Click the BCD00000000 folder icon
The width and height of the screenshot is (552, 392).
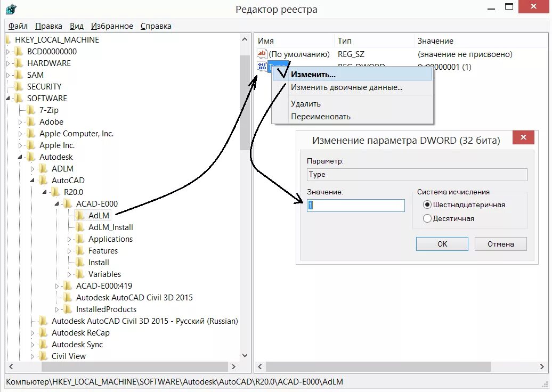pos(19,52)
